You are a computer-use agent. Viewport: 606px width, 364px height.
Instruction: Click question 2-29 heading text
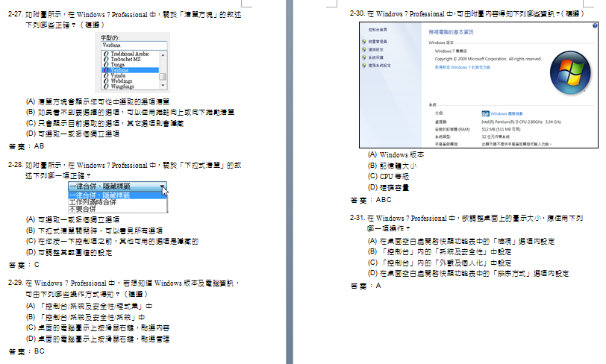[x=124, y=288]
